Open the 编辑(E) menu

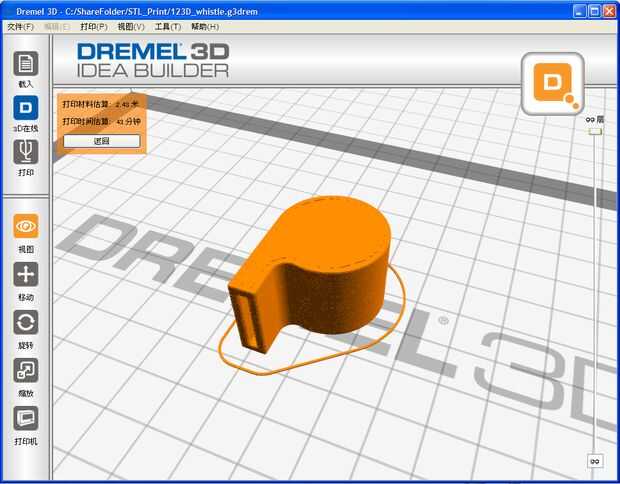[57, 26]
